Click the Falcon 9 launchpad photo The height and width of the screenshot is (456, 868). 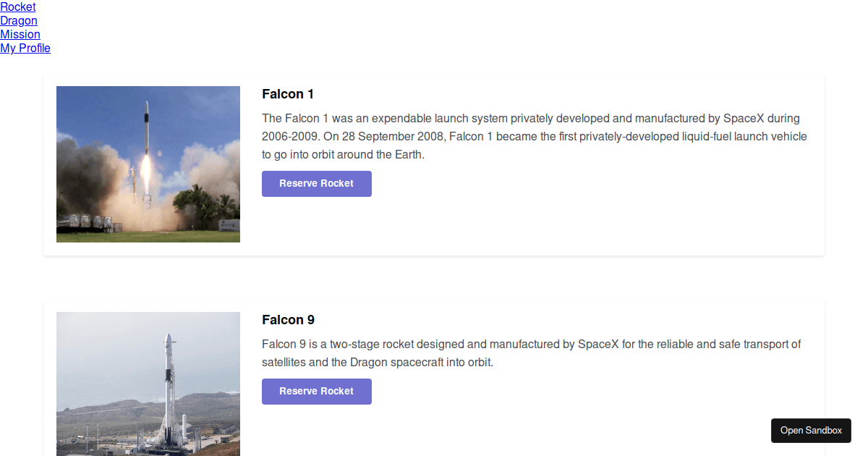[148, 384]
